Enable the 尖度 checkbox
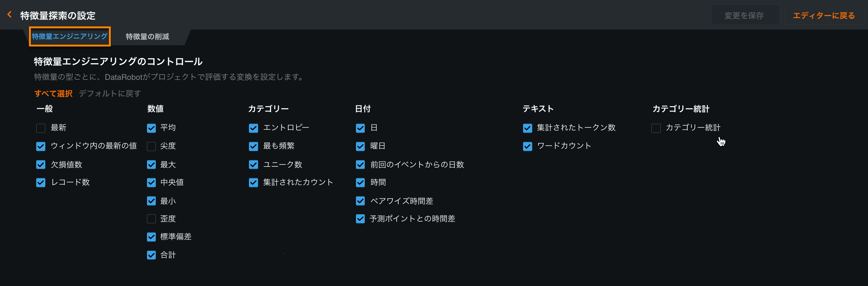The image size is (868, 286). click(151, 146)
